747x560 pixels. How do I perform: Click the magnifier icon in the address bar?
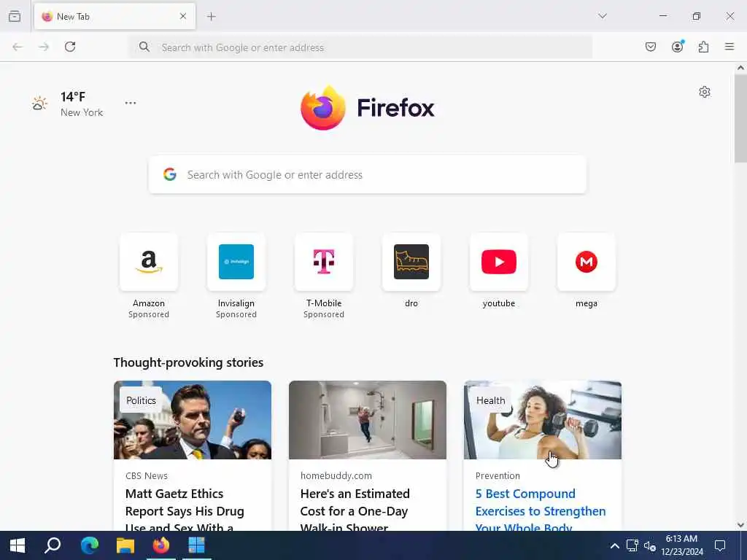tap(144, 47)
